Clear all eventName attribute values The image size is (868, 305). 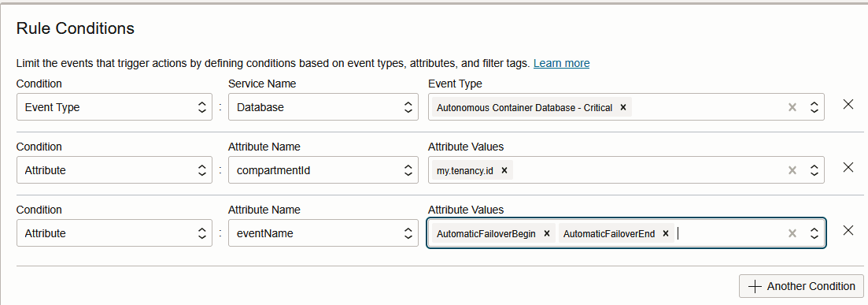[792, 233]
